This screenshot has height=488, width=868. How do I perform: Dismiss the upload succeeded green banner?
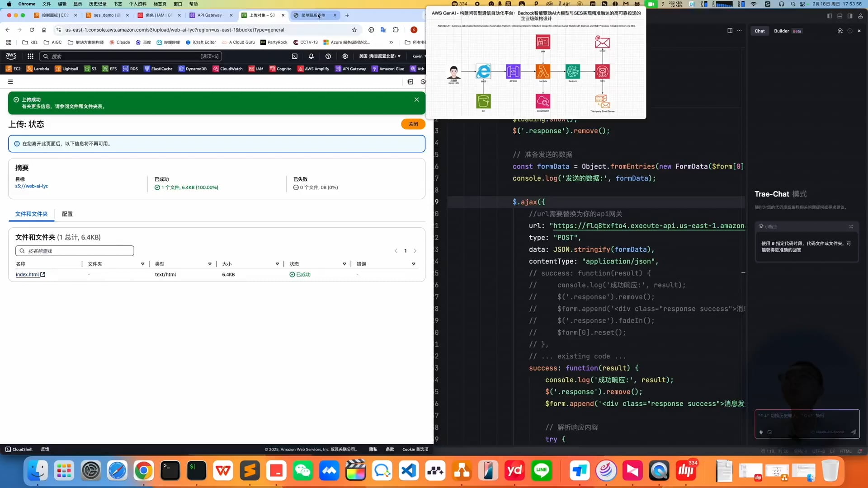[x=416, y=99]
